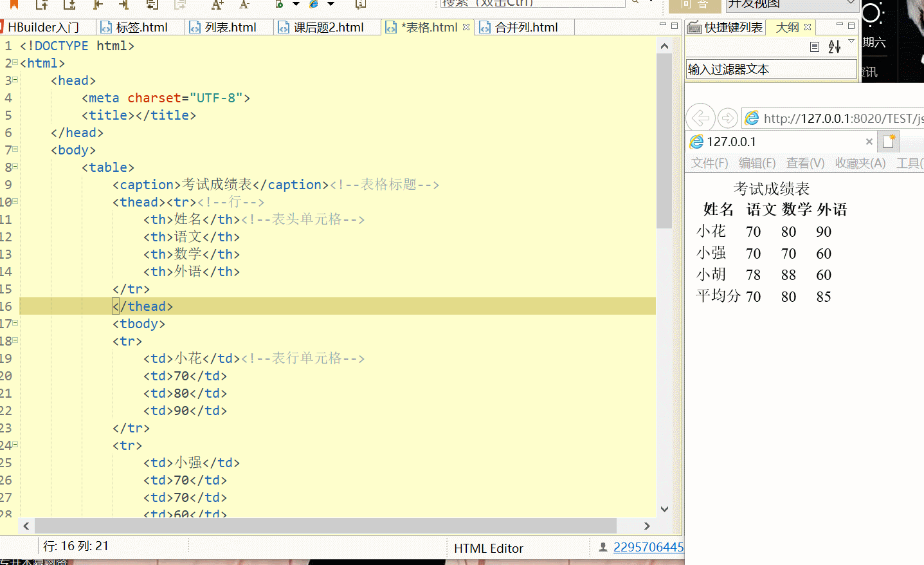The image size is (924, 565).
Task: Close the *表格.html tab
Action: point(466,27)
